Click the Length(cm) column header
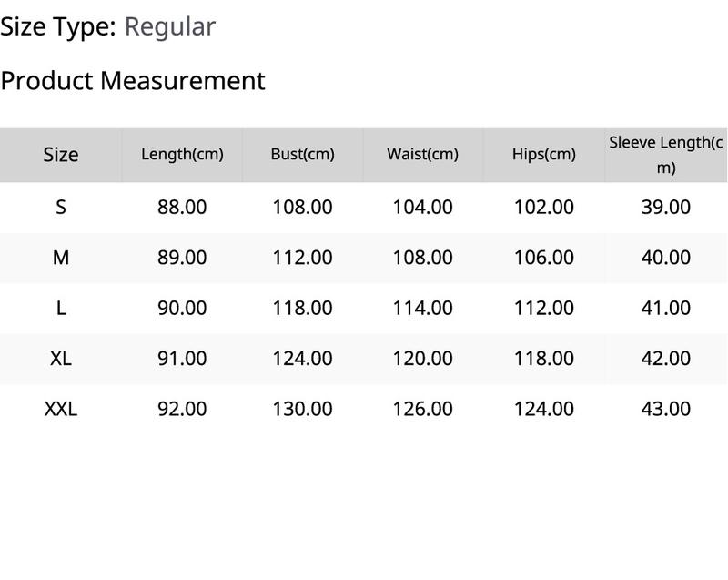 (182, 154)
